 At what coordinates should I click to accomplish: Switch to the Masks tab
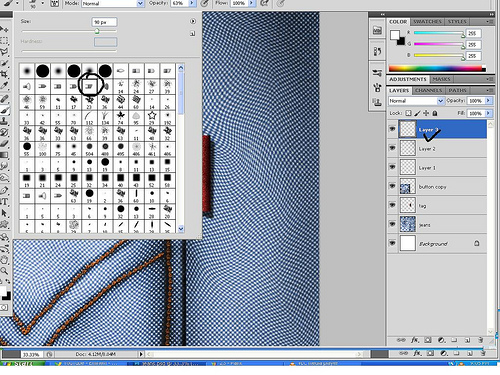(441, 79)
